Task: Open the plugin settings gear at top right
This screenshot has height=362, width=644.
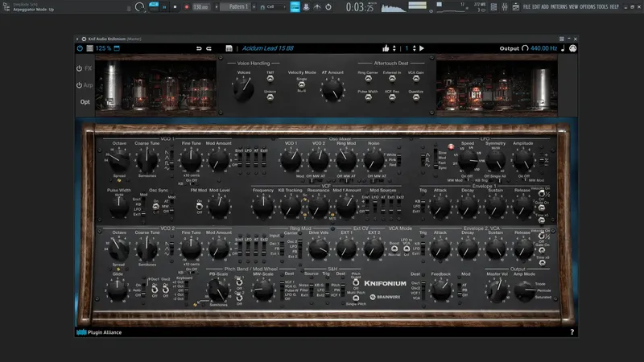Action: point(572,48)
